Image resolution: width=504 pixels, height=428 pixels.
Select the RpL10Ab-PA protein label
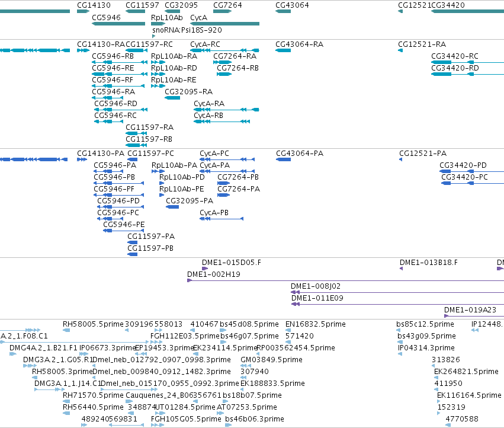pos(174,165)
